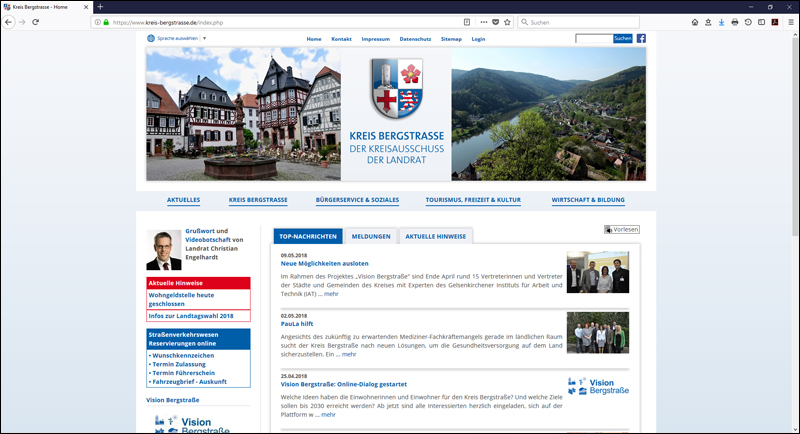800x434 pixels.
Task: Open Wohngeldstelle heute geschlossen notice
Action: click(x=181, y=299)
